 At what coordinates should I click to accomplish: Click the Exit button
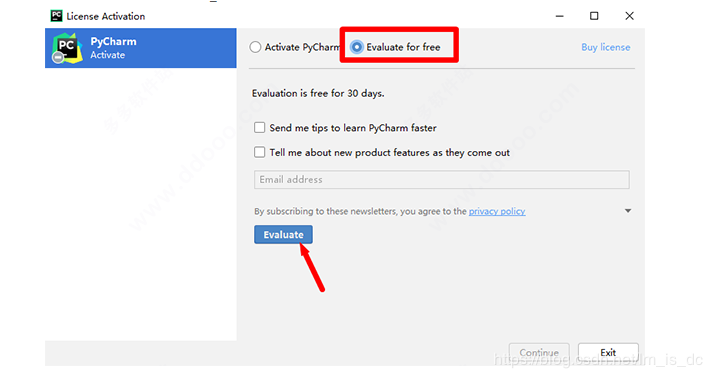pos(608,353)
